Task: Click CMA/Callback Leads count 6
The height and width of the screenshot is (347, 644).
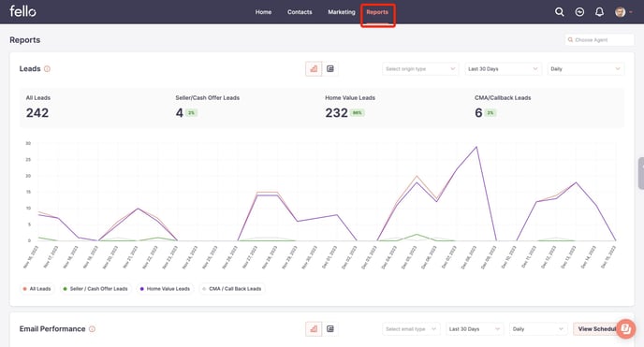Action: pyautogui.click(x=478, y=113)
